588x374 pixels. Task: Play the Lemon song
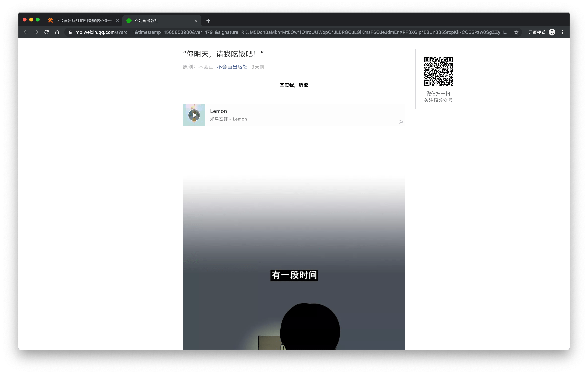click(194, 115)
